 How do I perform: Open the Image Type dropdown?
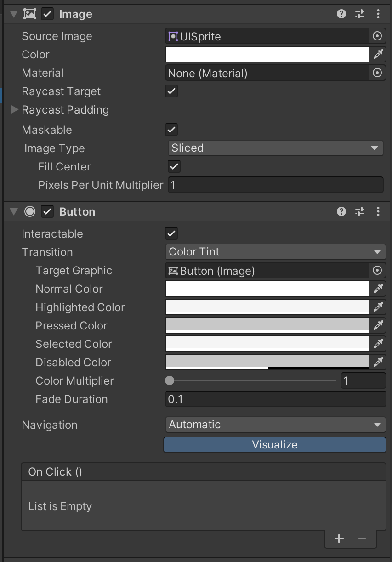(275, 148)
